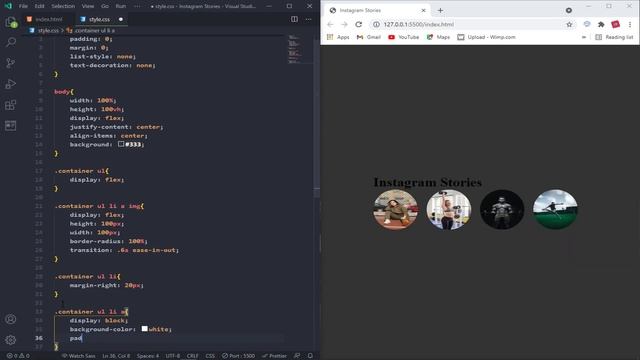
Task: Open the Apps bookmark
Action: pos(338,37)
